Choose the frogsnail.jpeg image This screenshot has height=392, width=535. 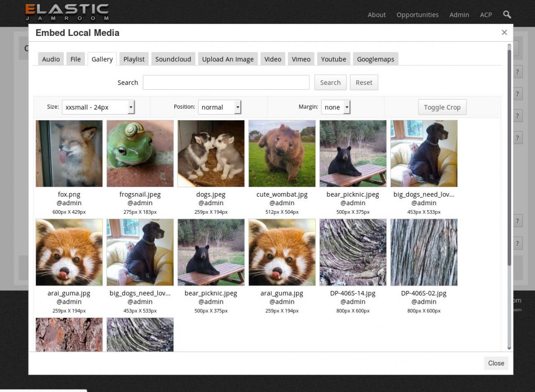click(140, 153)
